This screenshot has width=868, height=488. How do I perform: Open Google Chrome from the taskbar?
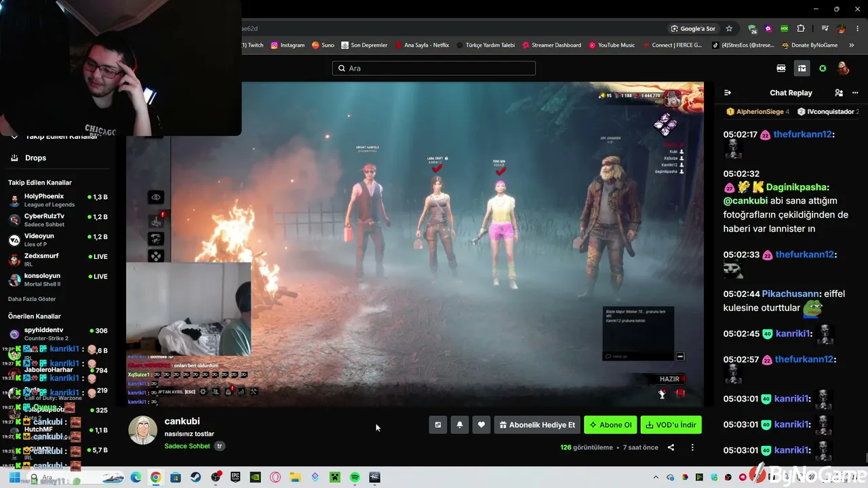pos(155,478)
